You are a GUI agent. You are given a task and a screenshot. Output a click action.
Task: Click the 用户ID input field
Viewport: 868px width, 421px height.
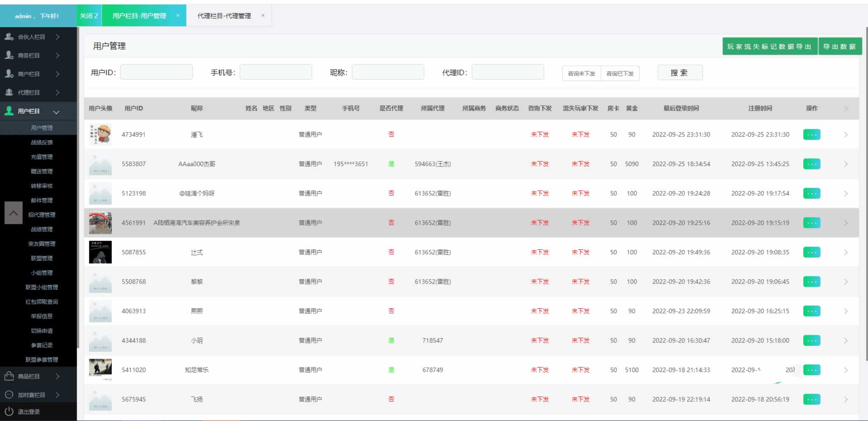click(x=156, y=72)
